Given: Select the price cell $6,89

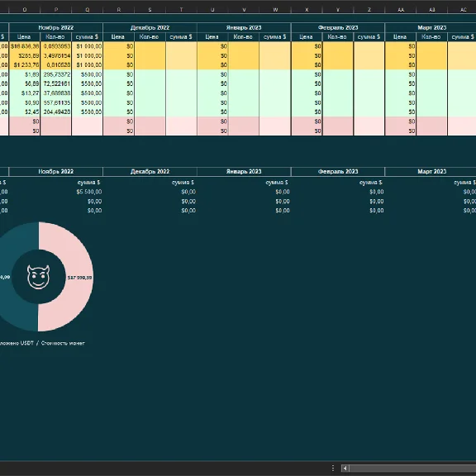Looking at the screenshot, I should click(x=25, y=83).
